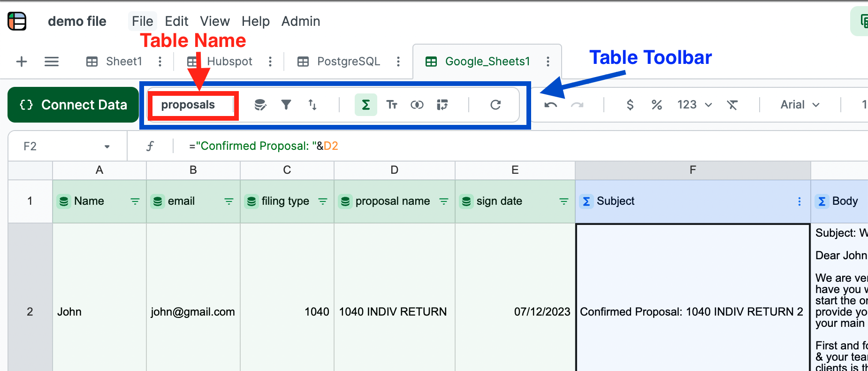The image size is (868, 371).
Task: Open the sign date column filter
Action: pos(564,201)
